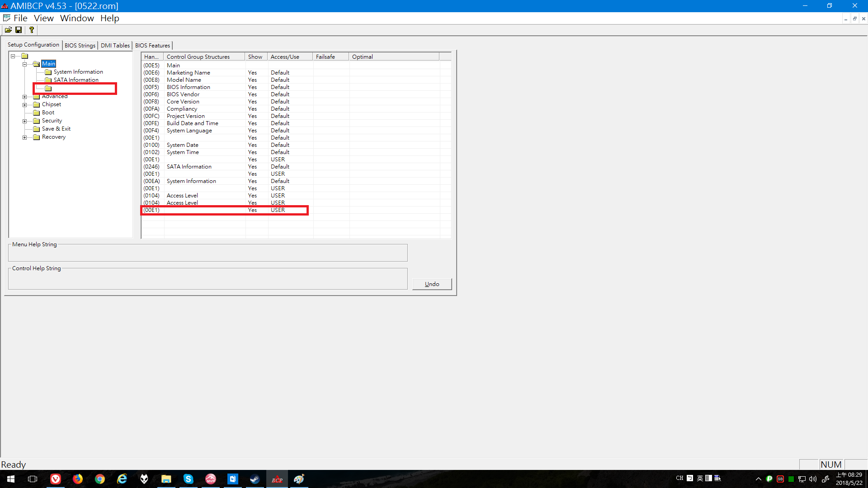Viewport: 868px width, 488px height.
Task: Click the Access/Use column header
Action: point(290,56)
